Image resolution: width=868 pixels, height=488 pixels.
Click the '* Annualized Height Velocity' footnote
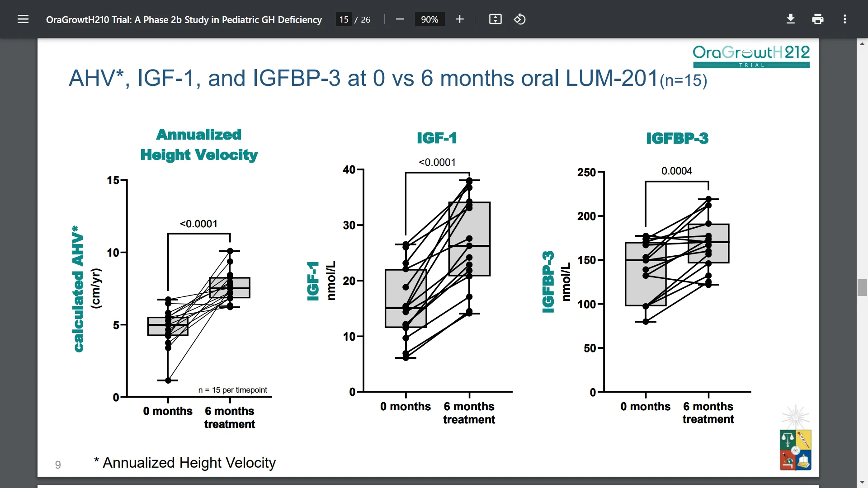click(185, 463)
